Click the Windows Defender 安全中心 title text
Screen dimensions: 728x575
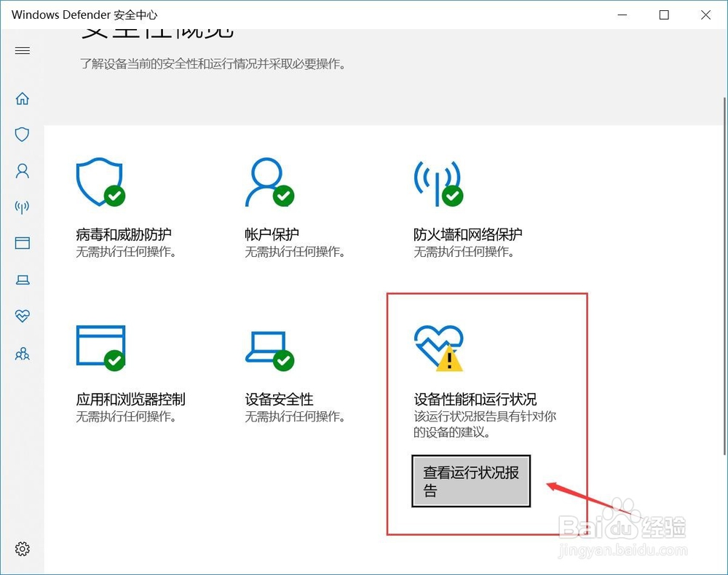[x=84, y=15]
